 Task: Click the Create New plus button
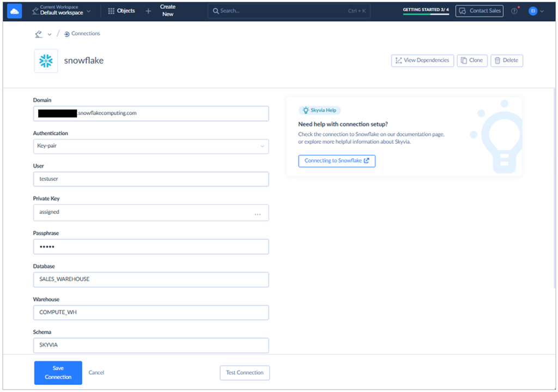[x=148, y=11]
